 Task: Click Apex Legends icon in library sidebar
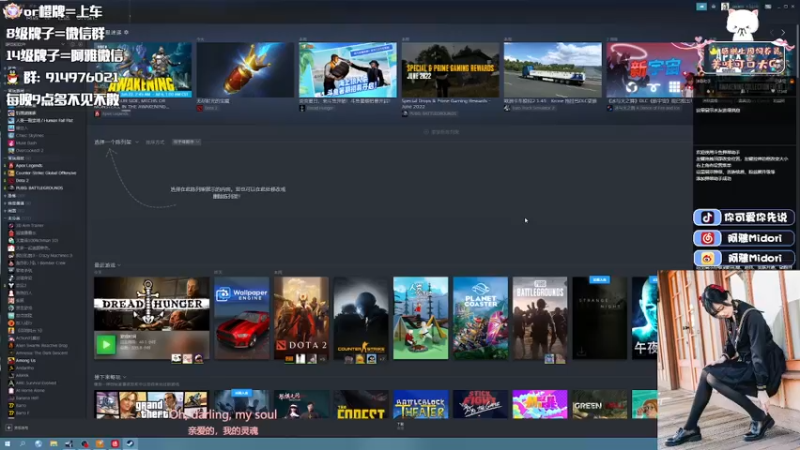pos(11,165)
